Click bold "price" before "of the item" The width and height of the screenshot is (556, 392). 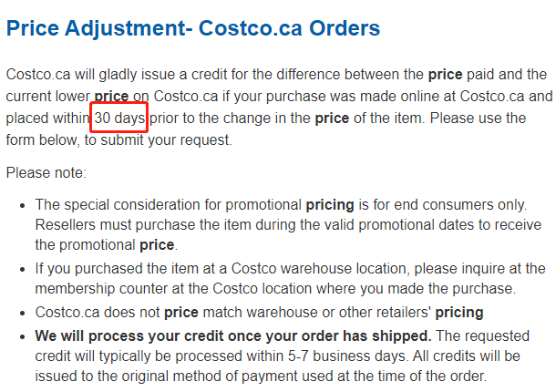(x=332, y=119)
